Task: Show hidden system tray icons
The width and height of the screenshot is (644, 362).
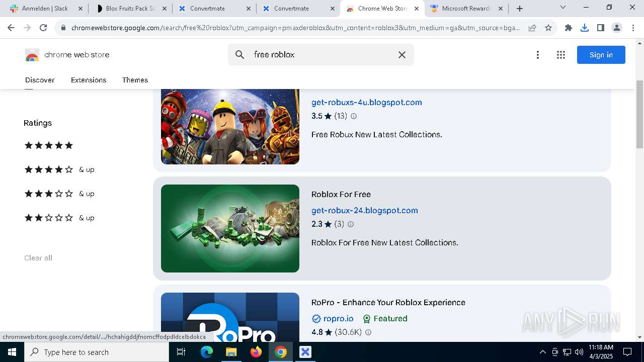Action: point(542,352)
